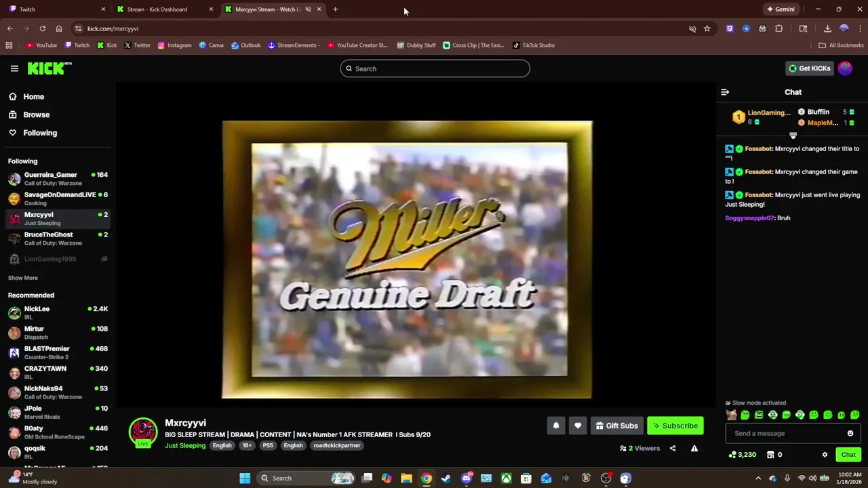Open the Chrome extensions puzzle icon

778,28
